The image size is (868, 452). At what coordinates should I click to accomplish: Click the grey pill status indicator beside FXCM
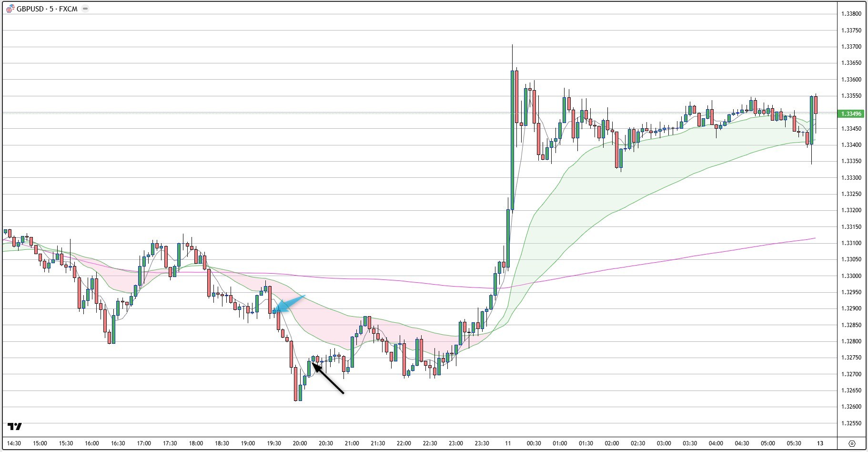(85, 9)
